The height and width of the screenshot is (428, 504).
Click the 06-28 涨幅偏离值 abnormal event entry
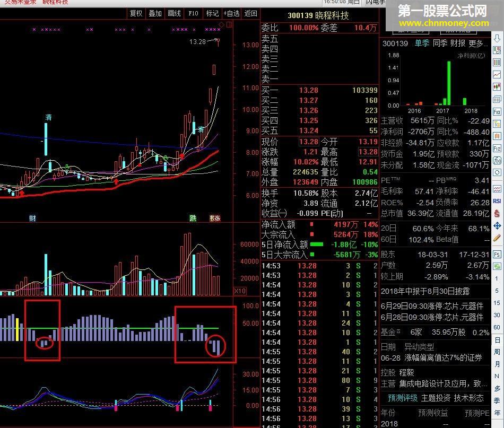[431, 358]
